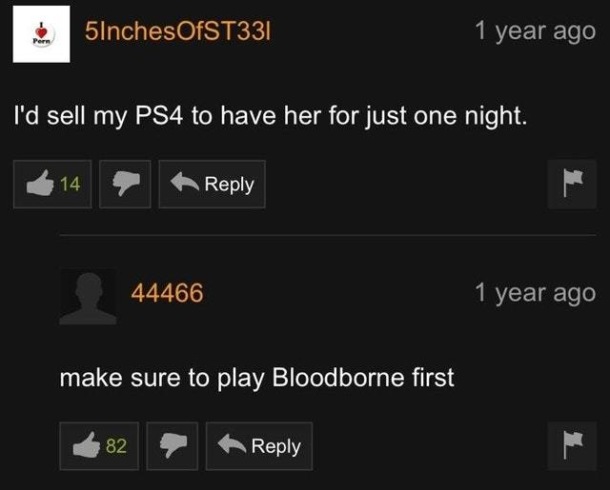Screen dimensions: 610x490
Task: Click the 14 likes count
Action: click(70, 184)
